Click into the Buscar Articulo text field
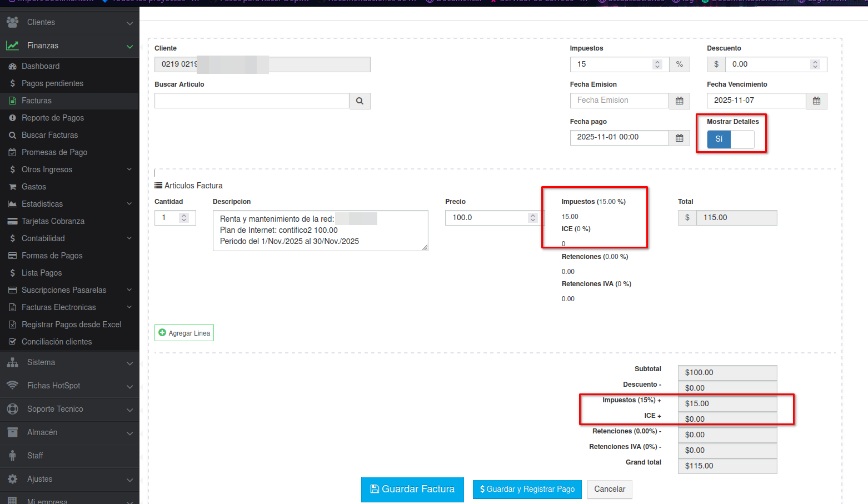 pyautogui.click(x=252, y=101)
